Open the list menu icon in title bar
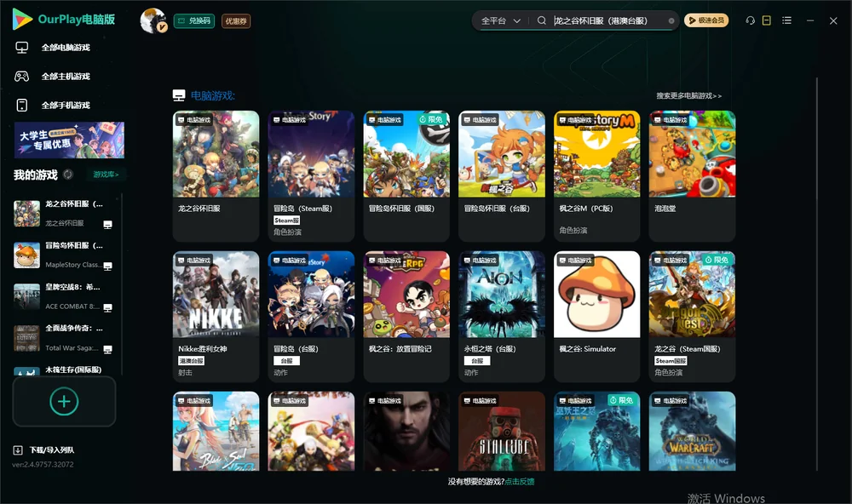The height and width of the screenshot is (504, 852). (786, 20)
